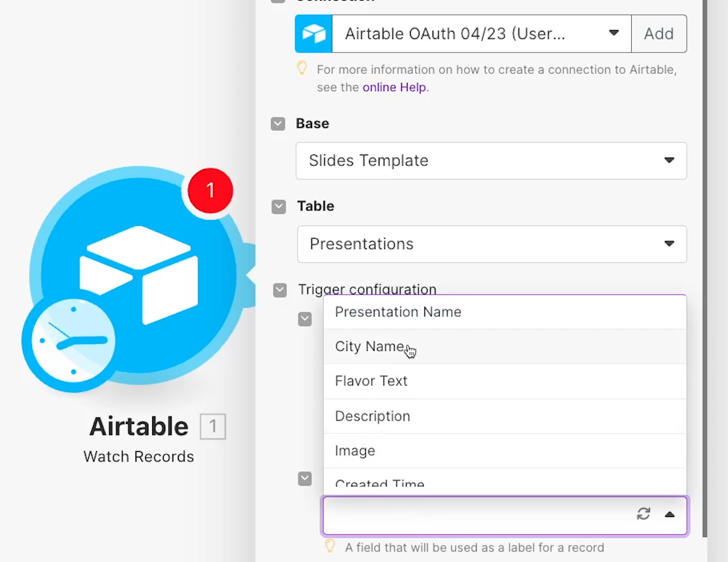
Task: Toggle the Trigger configuration section
Action: pos(280,290)
